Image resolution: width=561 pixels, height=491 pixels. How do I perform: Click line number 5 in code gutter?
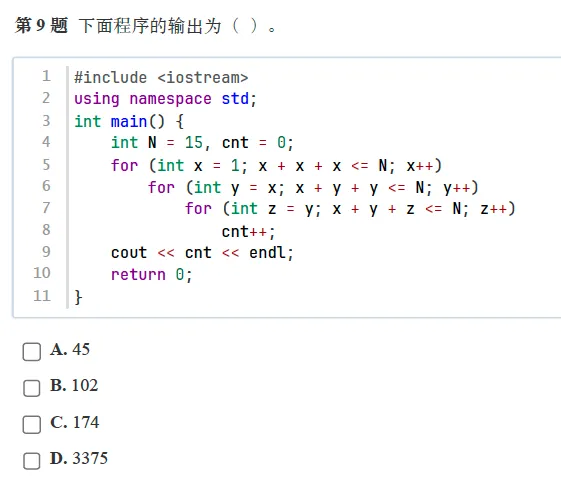46,165
